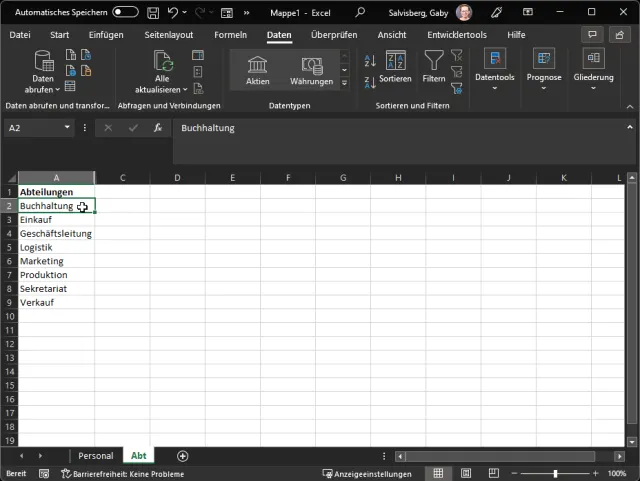The image size is (640, 481).
Task: Open the Gliederung group menu
Action: point(593,69)
